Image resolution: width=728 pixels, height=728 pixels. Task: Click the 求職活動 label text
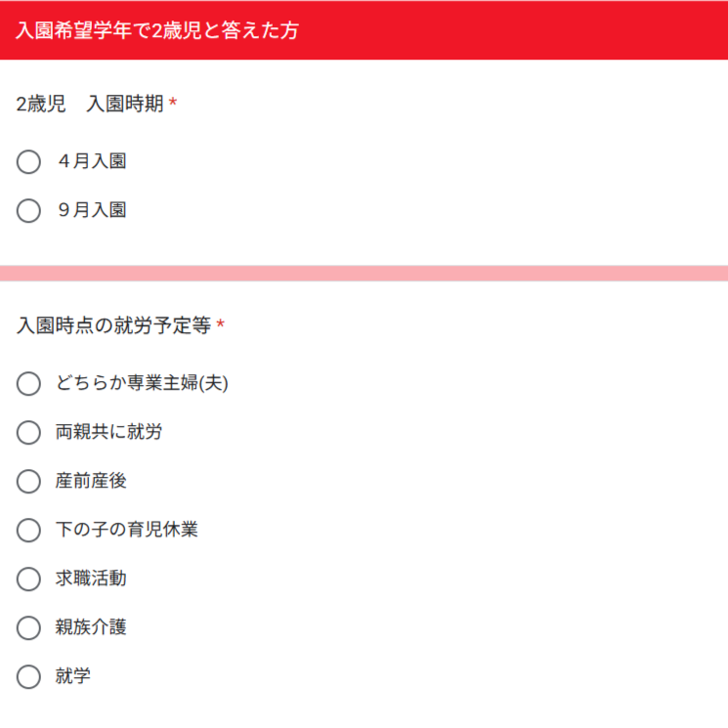[91, 578]
